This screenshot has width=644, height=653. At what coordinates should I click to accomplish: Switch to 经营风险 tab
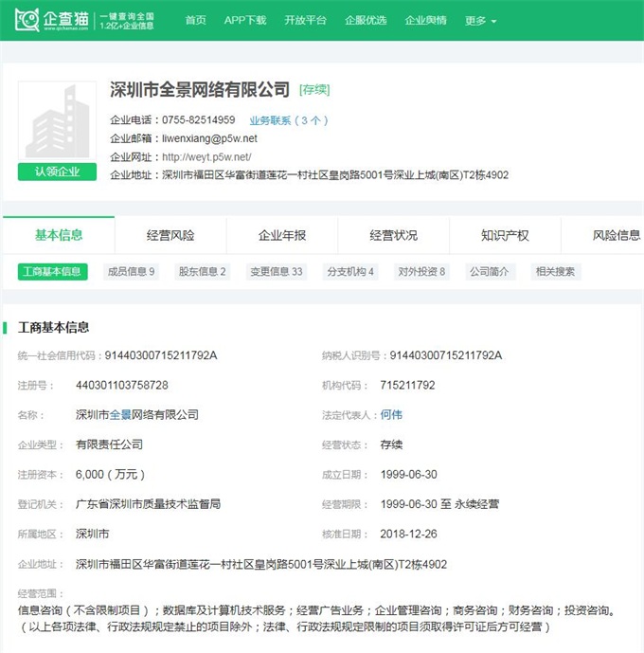[x=170, y=235]
